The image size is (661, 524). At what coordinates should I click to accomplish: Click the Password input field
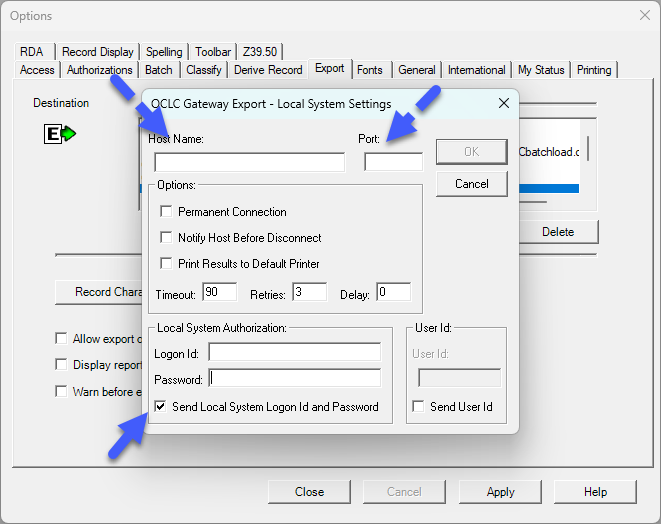(295, 378)
